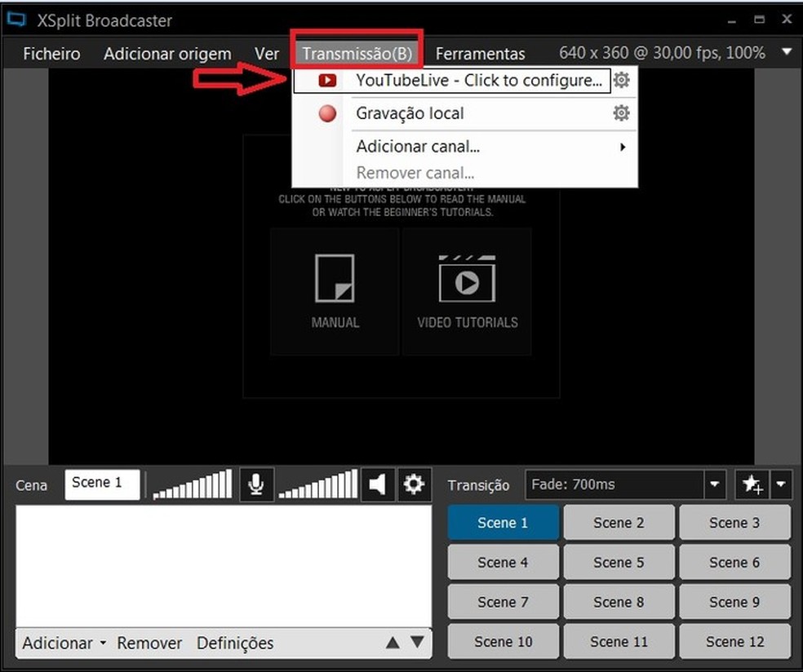
Task: Open audio settings gear beside speaker
Action: pos(415,484)
